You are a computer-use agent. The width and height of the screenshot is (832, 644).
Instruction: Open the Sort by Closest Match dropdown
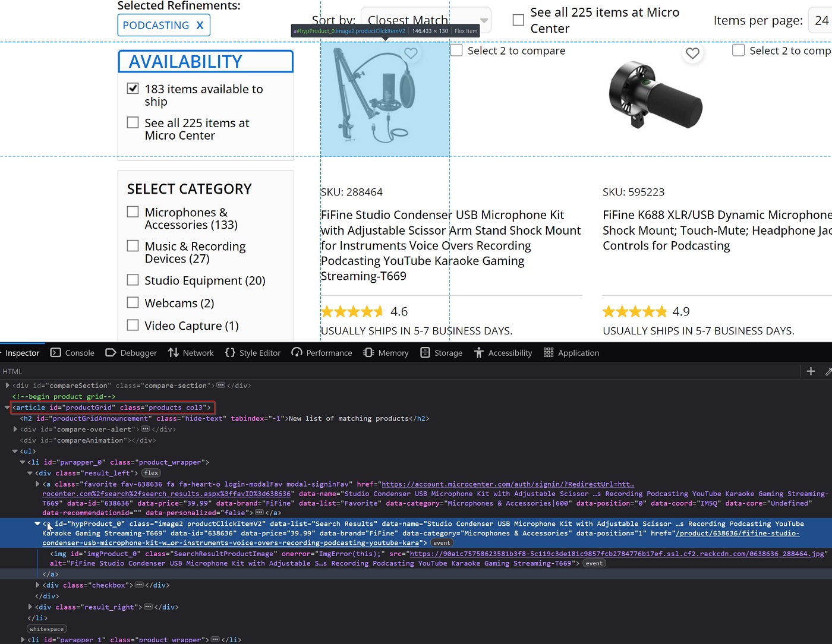[x=427, y=21]
